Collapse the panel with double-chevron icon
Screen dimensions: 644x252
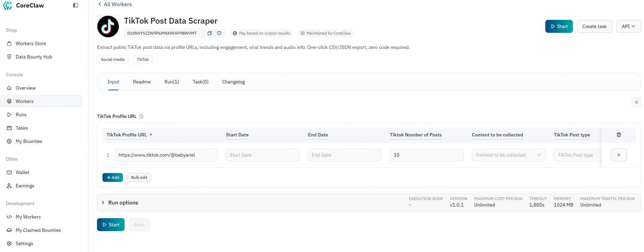pyautogui.click(x=636, y=102)
